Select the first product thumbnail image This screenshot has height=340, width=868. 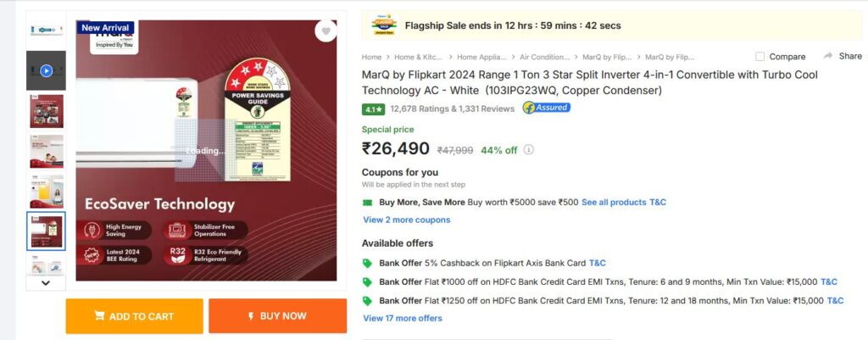(x=46, y=30)
